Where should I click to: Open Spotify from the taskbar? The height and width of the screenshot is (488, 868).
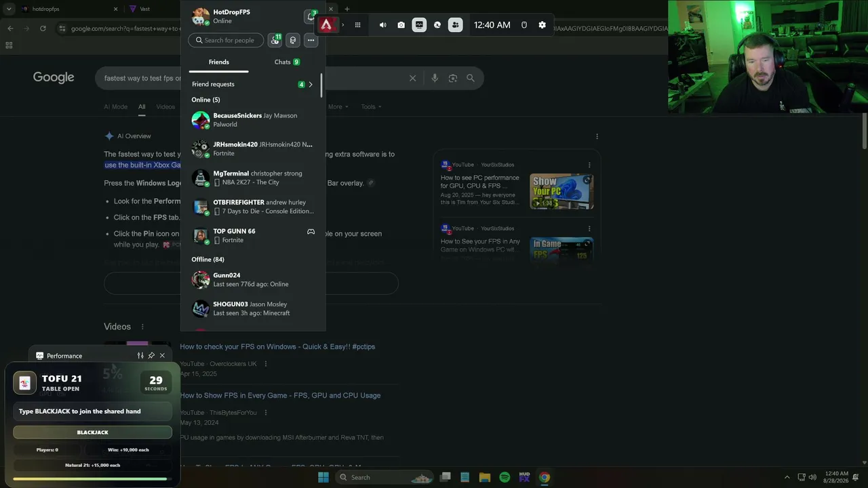[x=505, y=477]
